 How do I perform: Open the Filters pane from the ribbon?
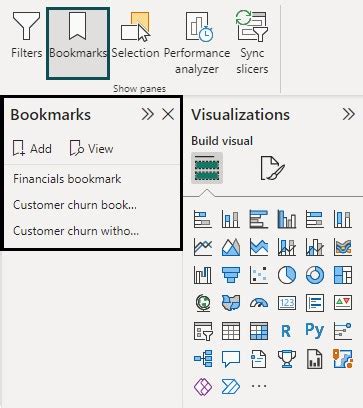pos(26,35)
